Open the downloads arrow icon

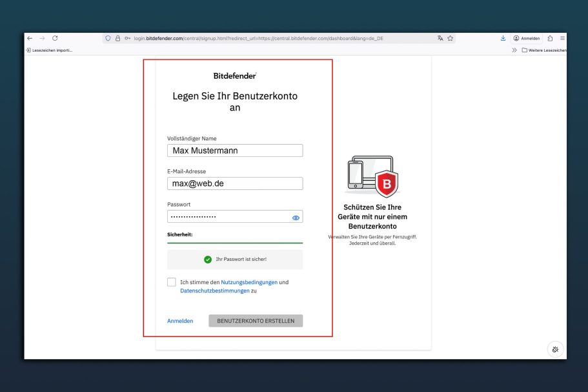click(503, 38)
